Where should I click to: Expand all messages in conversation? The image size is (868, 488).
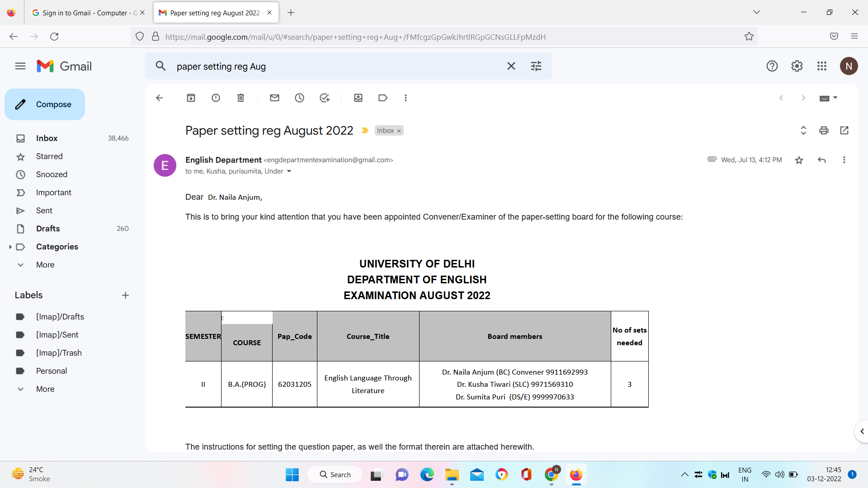pos(803,131)
